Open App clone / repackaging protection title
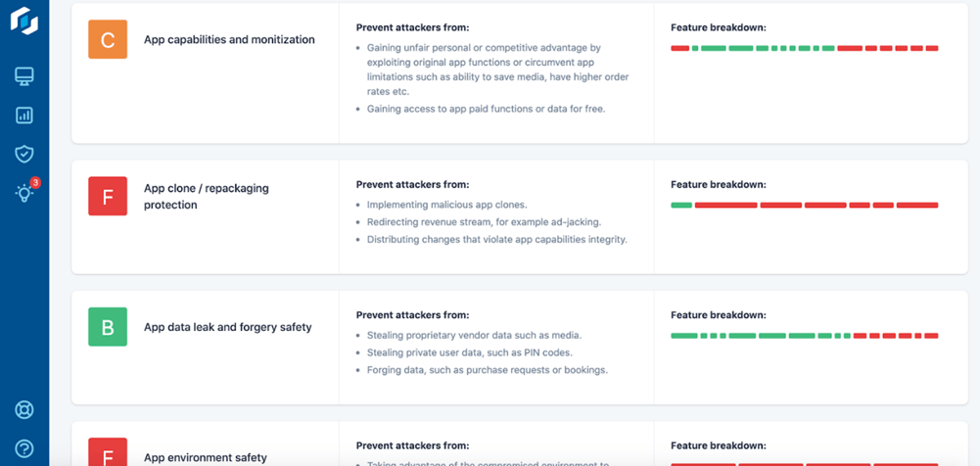Screen dimensions: 980x466 click(x=207, y=196)
